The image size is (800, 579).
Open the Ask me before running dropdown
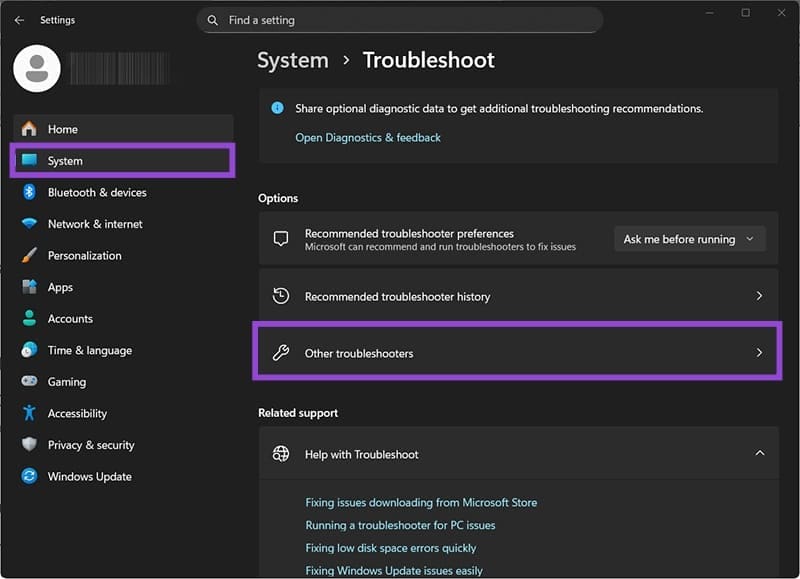click(689, 239)
